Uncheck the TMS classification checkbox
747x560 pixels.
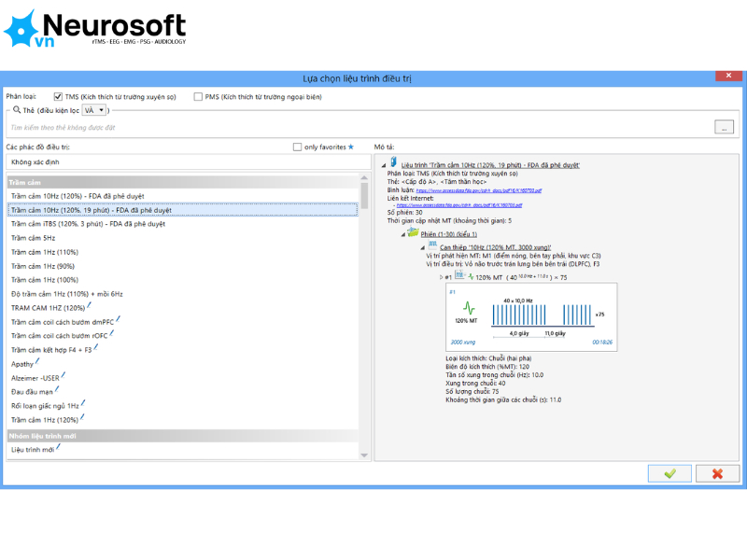[x=58, y=97]
